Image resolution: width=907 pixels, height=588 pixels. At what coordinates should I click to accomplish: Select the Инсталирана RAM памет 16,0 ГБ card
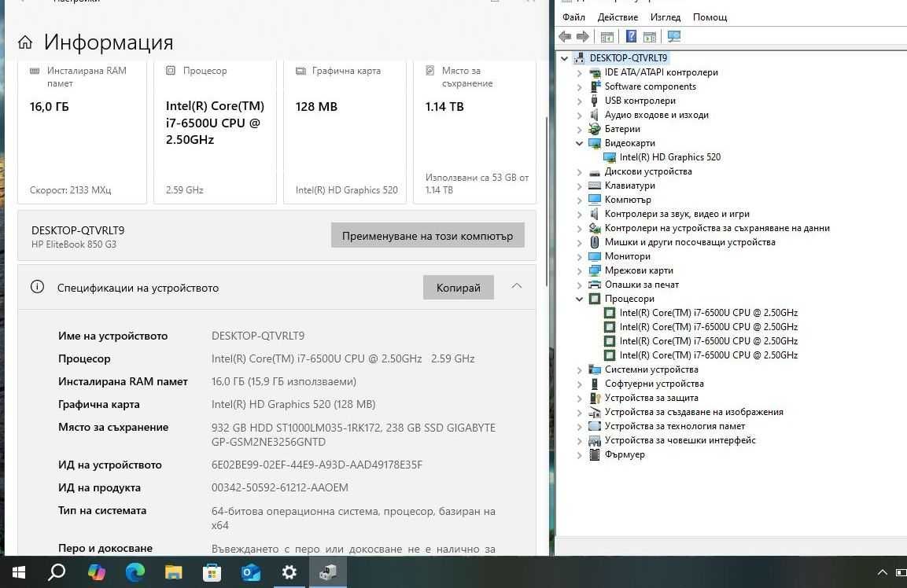click(82, 132)
